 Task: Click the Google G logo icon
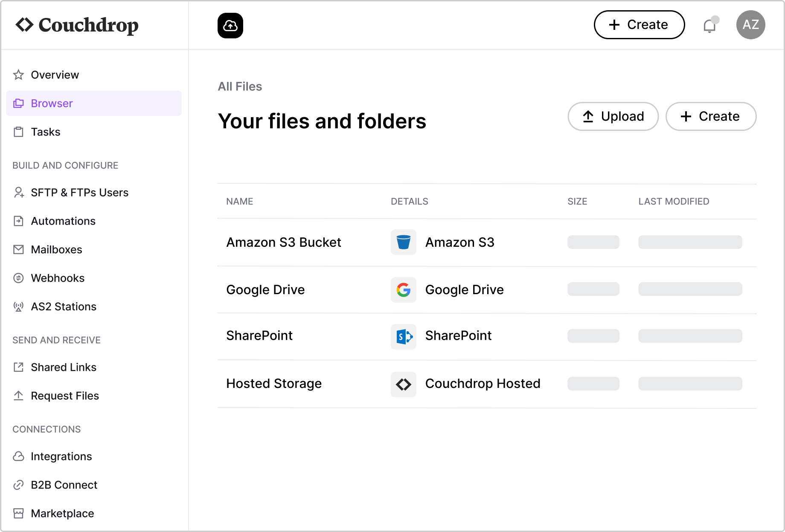(x=403, y=290)
